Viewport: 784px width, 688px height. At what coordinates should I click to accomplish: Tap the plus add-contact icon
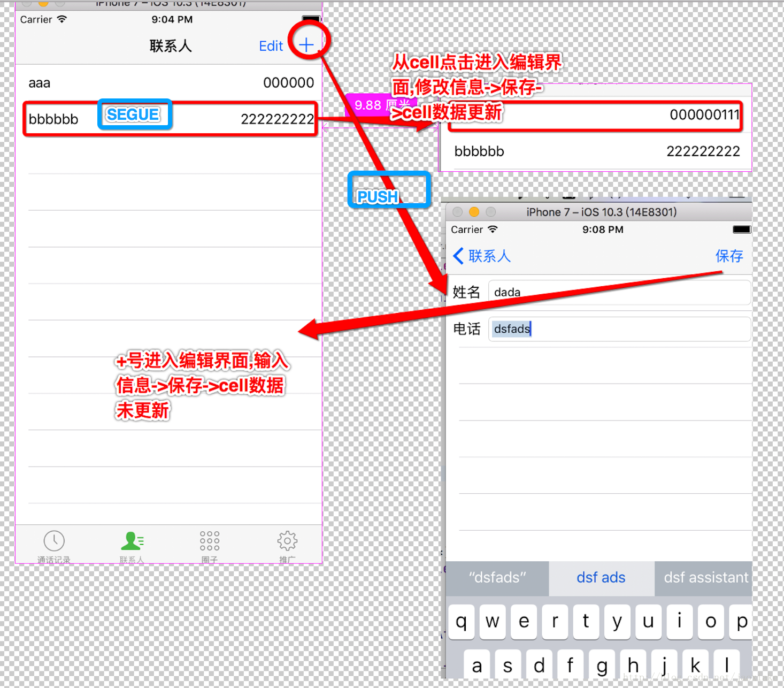306,45
